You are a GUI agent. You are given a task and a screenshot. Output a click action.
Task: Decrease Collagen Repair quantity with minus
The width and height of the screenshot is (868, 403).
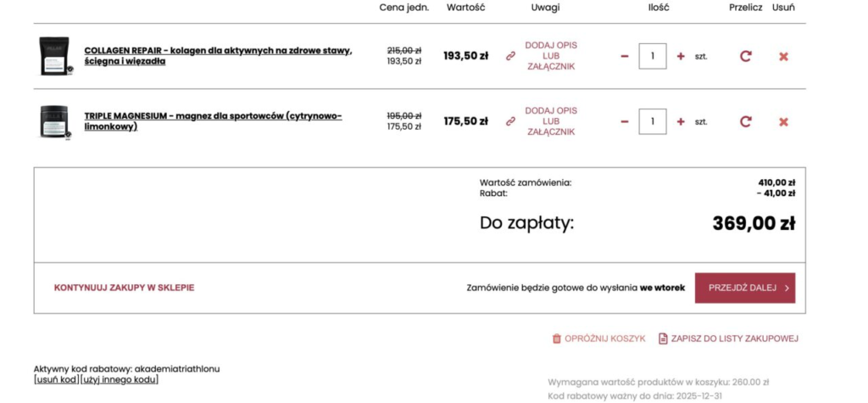coord(625,56)
